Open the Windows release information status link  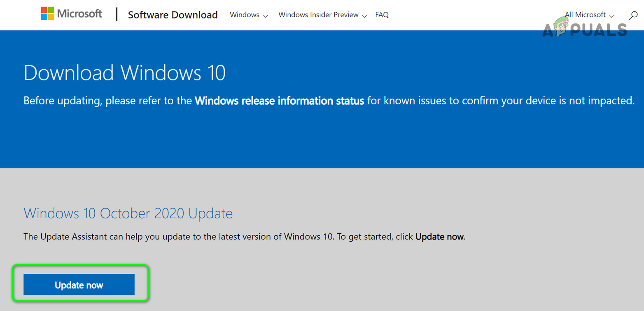point(279,101)
